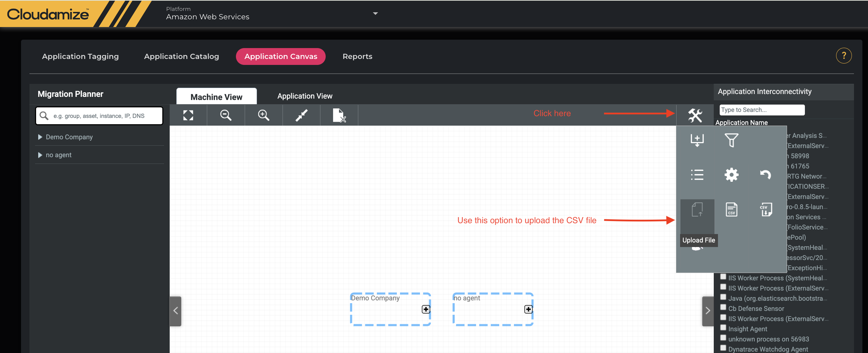Tick unknown process on 56983 checkbox

tap(723, 338)
